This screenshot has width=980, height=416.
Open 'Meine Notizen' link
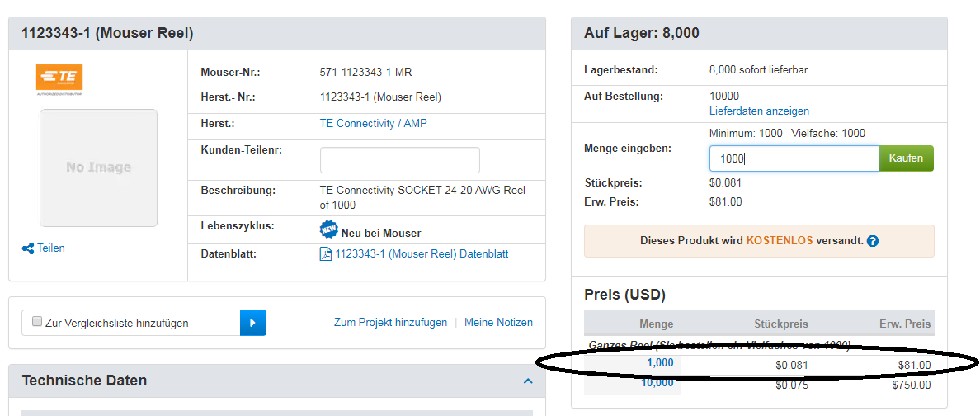click(x=498, y=323)
